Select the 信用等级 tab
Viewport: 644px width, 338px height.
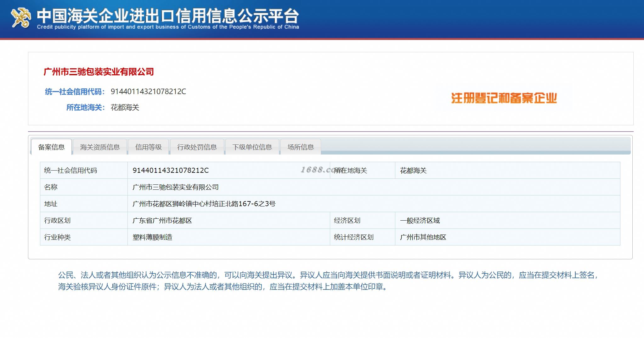pyautogui.click(x=148, y=147)
